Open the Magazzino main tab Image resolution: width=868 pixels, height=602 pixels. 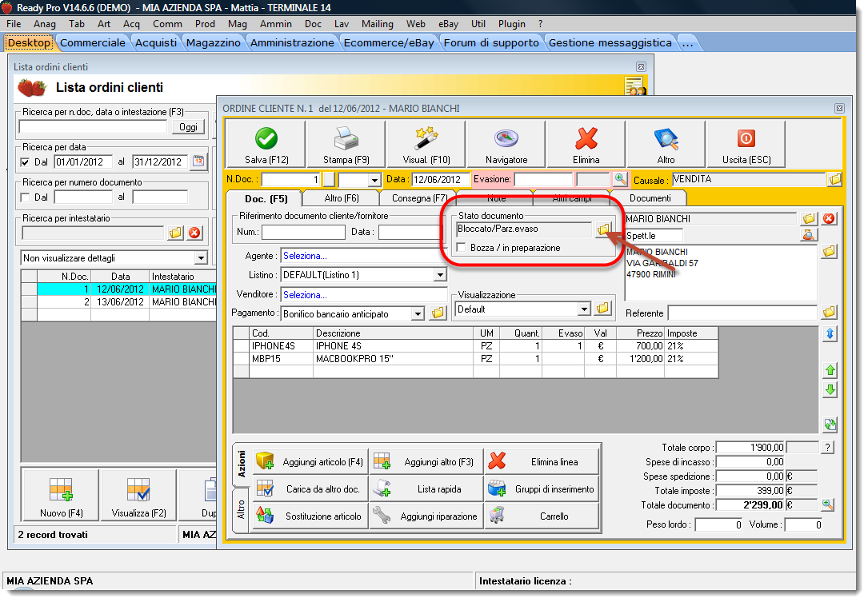click(x=213, y=42)
